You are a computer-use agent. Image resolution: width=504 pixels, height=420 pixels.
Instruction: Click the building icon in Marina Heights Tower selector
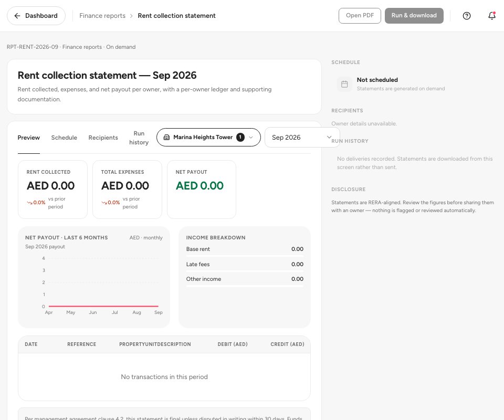(x=166, y=137)
